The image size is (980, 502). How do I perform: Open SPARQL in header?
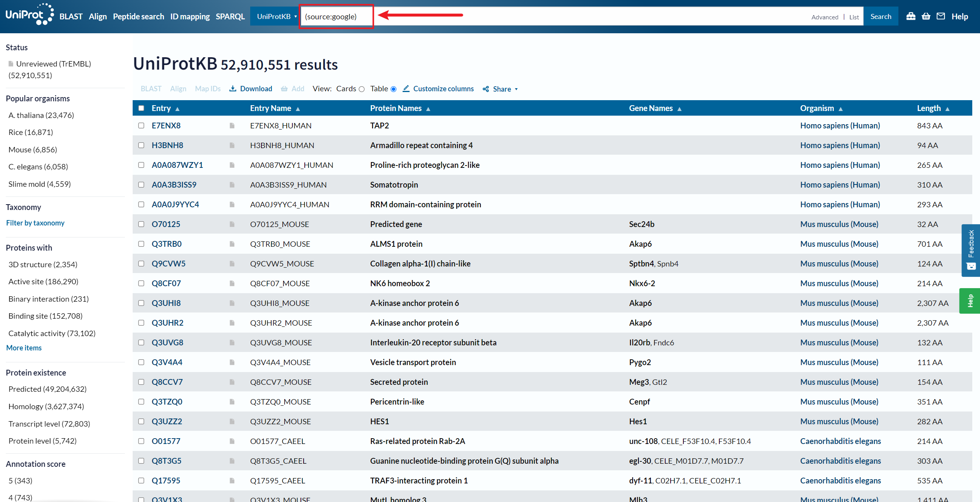pos(230,16)
